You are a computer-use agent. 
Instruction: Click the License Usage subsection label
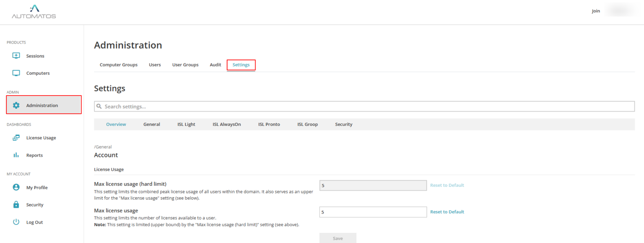point(109,169)
